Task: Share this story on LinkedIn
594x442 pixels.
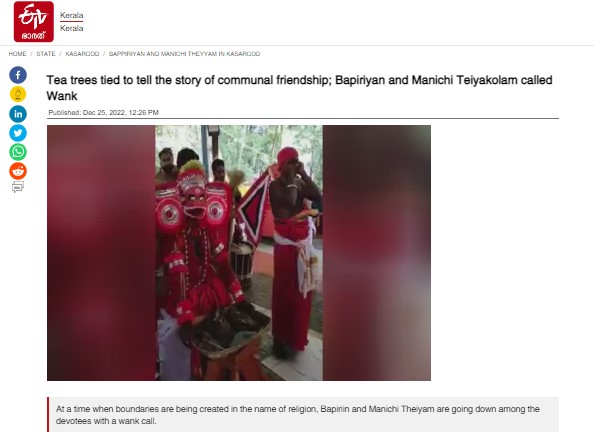Action: click(18, 114)
